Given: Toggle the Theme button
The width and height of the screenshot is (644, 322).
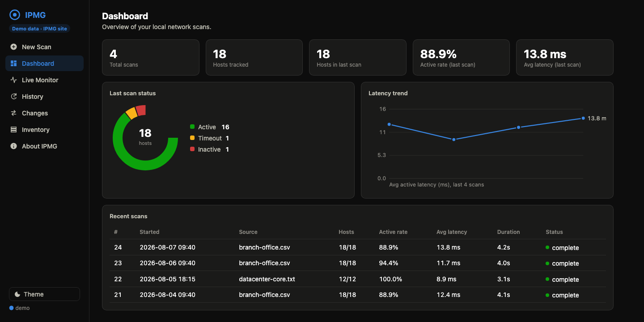Looking at the screenshot, I should pyautogui.click(x=44, y=294).
